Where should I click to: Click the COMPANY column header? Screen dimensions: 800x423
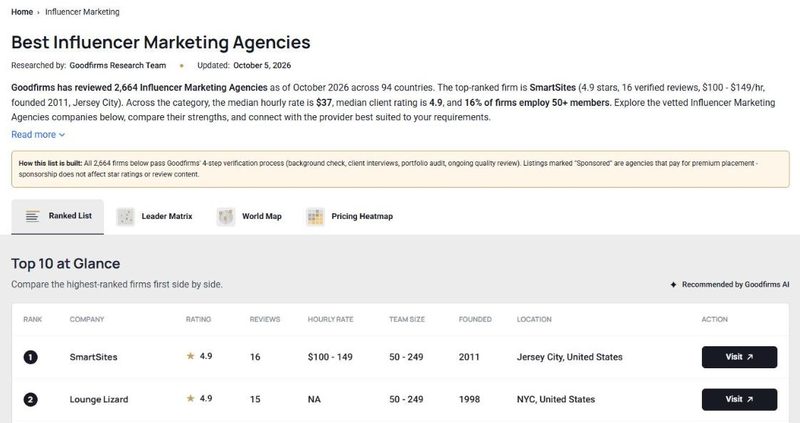(87, 319)
